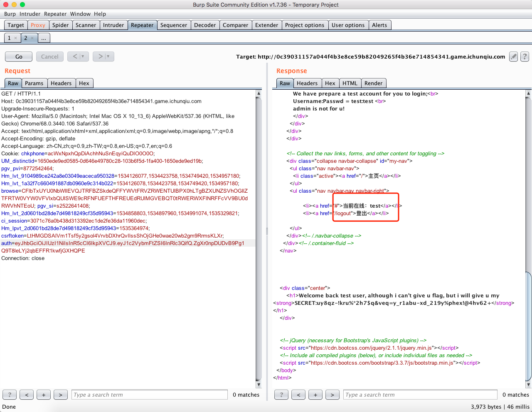532x412 pixels.
Task: Click the response pane scrollbar thumb
Action: (528, 326)
